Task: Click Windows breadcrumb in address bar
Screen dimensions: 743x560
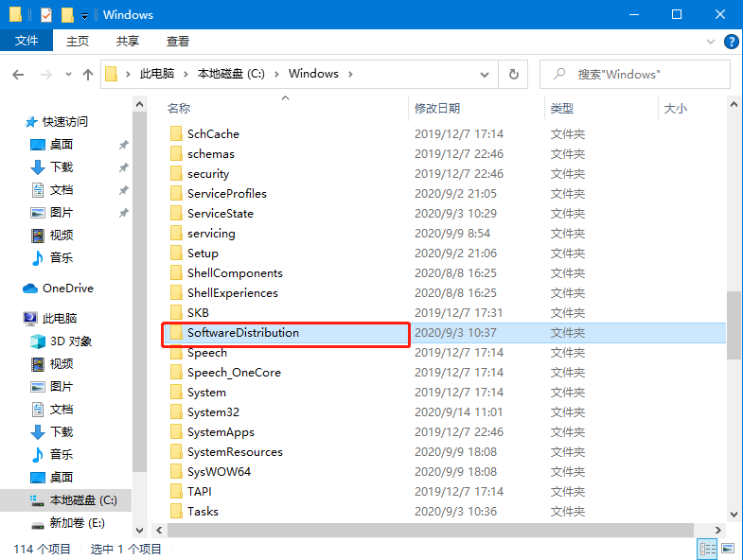Action: click(x=313, y=74)
